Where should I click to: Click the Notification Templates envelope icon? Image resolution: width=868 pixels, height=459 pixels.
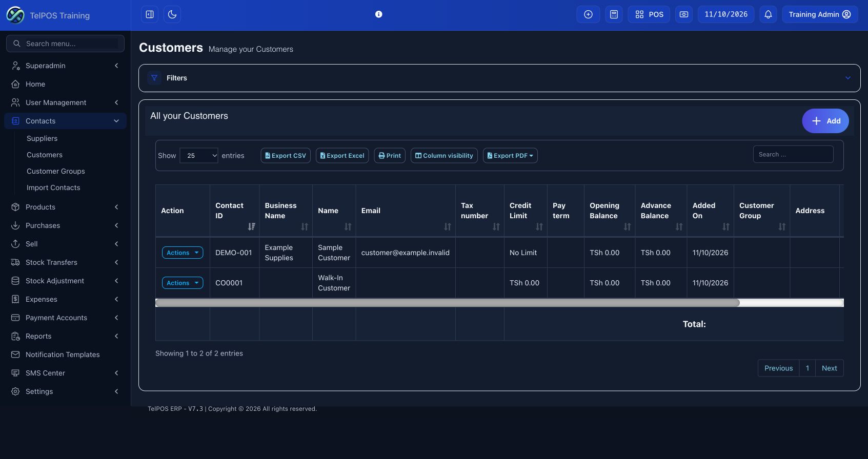(15, 354)
